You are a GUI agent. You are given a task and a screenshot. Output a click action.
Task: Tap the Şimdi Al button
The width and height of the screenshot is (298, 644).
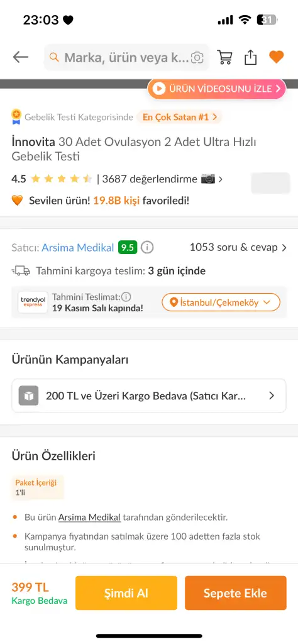click(126, 593)
